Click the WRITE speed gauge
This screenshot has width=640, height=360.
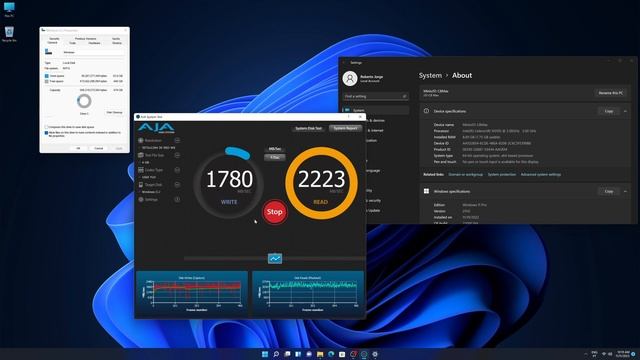click(x=229, y=182)
